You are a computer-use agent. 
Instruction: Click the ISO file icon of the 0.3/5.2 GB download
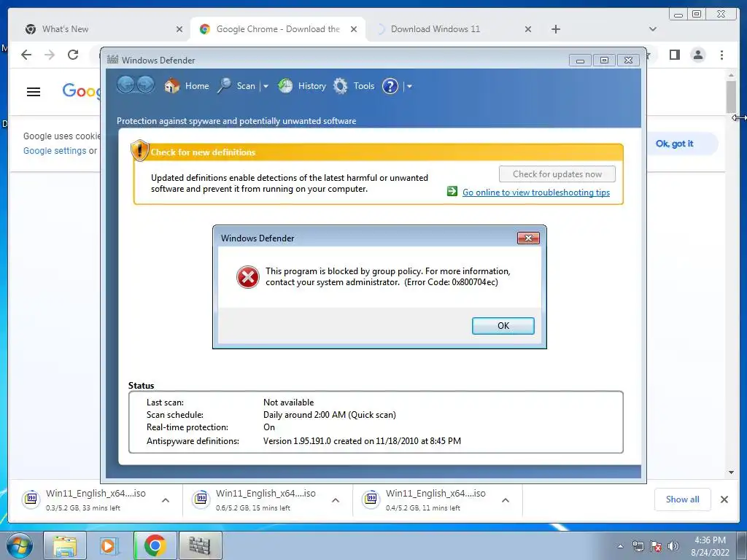click(31, 499)
